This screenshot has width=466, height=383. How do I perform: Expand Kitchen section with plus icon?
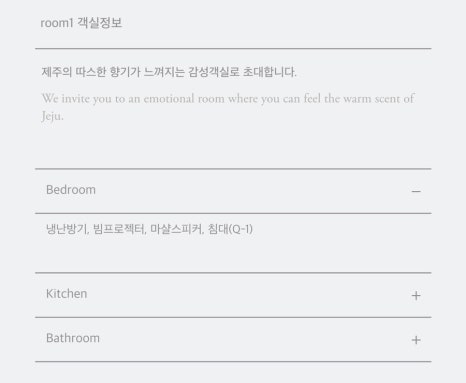pos(416,295)
